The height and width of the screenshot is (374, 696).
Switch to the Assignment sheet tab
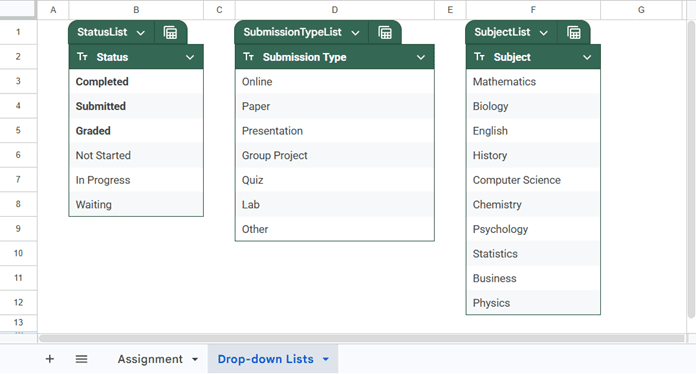click(150, 359)
